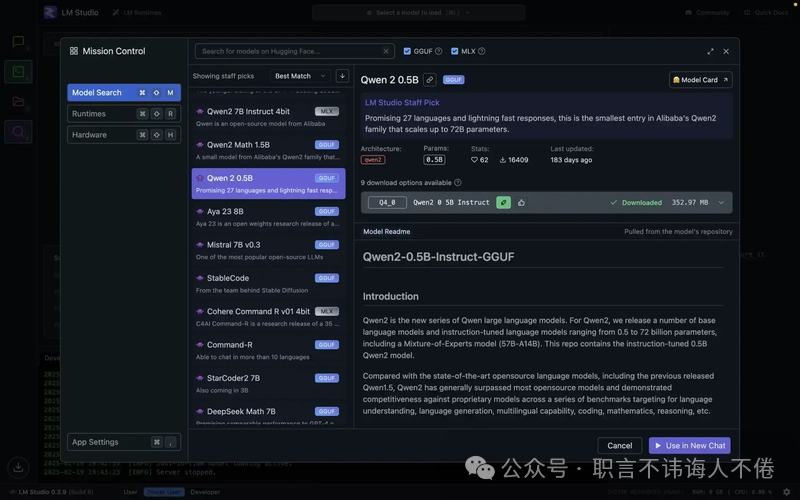Enable the GGUF checkbox

click(407, 51)
